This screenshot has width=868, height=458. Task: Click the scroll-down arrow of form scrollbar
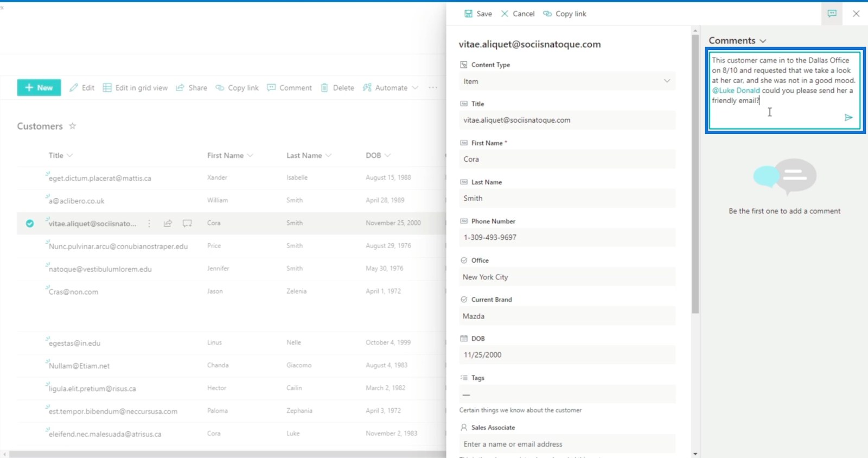tap(695, 454)
